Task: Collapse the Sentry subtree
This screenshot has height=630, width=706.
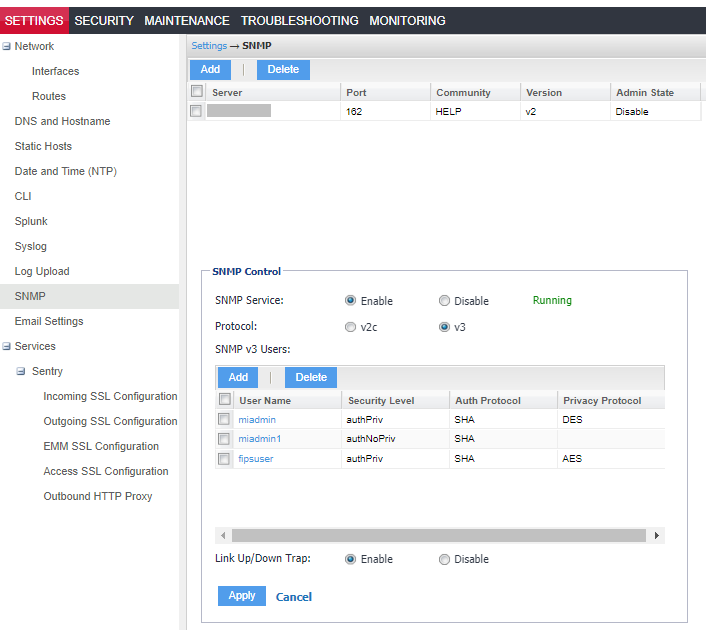Action: [x=20, y=371]
